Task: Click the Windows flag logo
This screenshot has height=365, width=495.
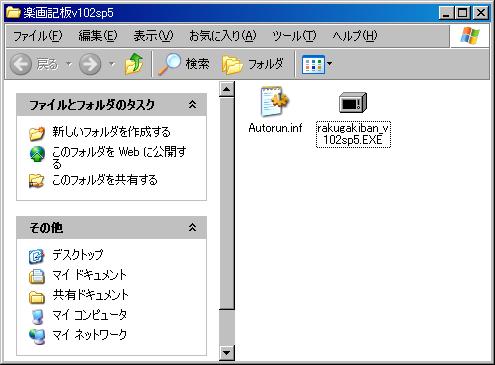Action: coord(470,35)
